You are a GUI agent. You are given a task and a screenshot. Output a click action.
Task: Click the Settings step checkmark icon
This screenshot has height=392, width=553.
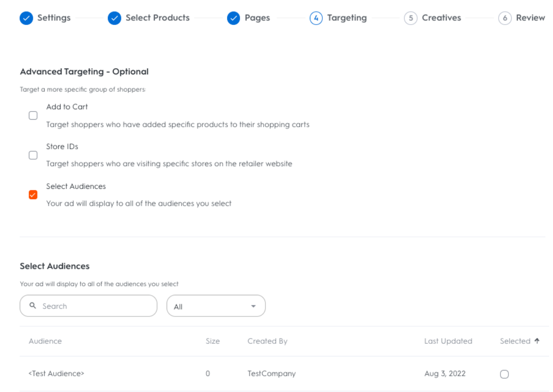26,18
